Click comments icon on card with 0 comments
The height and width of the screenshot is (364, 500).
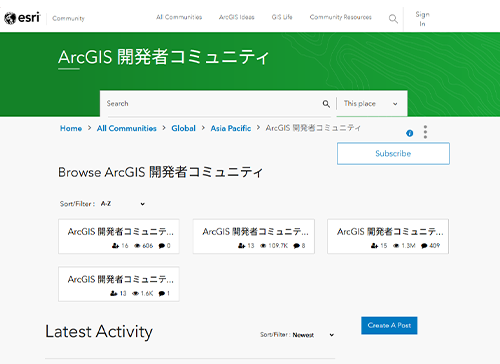point(162,246)
